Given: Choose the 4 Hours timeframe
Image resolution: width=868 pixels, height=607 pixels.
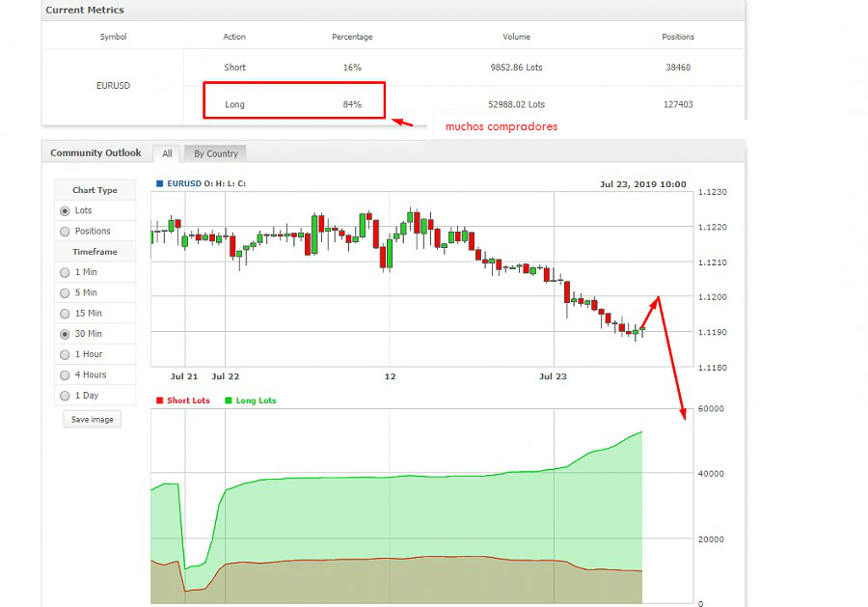Looking at the screenshot, I should point(65,375).
